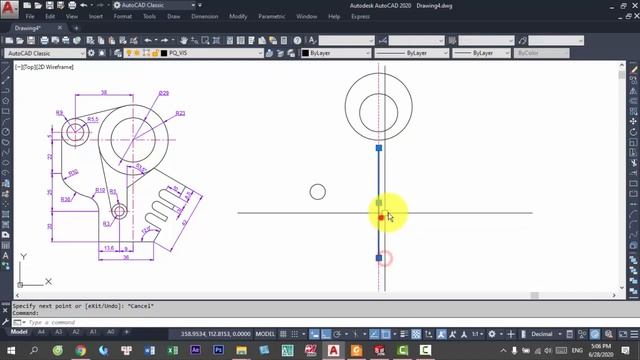Select the Hatch tool
640x360 pixels.
(x=6, y=214)
